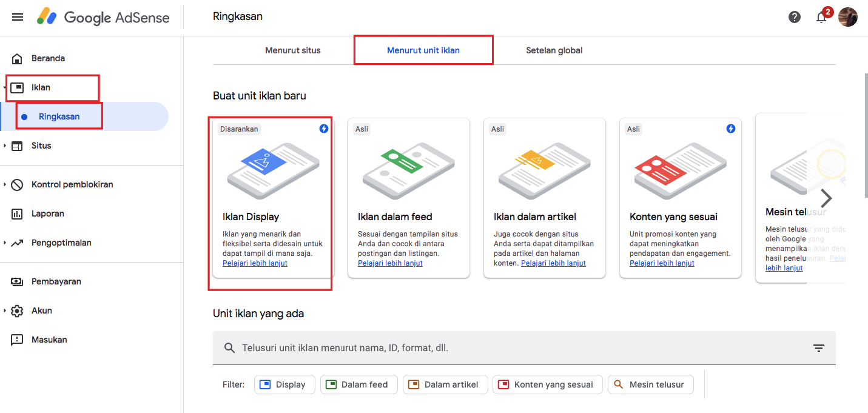Expand the Kontrol pemblokiran section

(5, 185)
